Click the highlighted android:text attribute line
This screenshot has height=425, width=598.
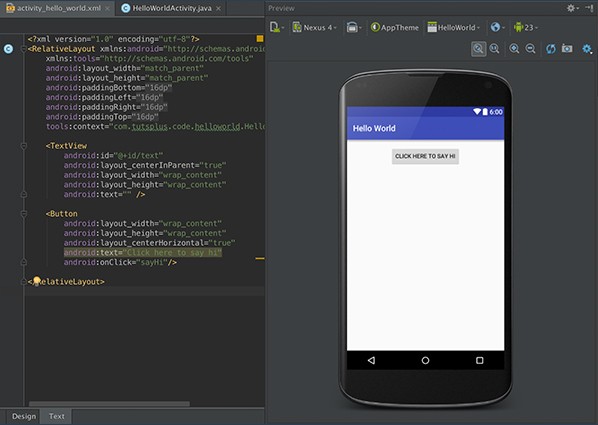143,253
